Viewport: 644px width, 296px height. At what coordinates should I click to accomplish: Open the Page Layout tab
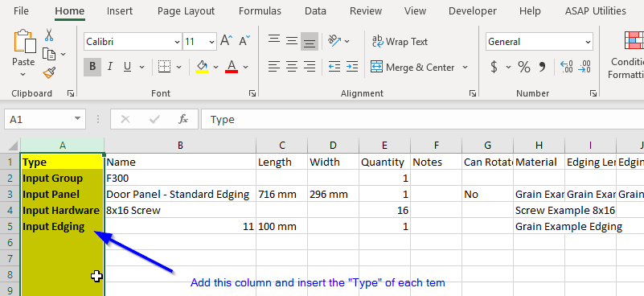(x=186, y=11)
